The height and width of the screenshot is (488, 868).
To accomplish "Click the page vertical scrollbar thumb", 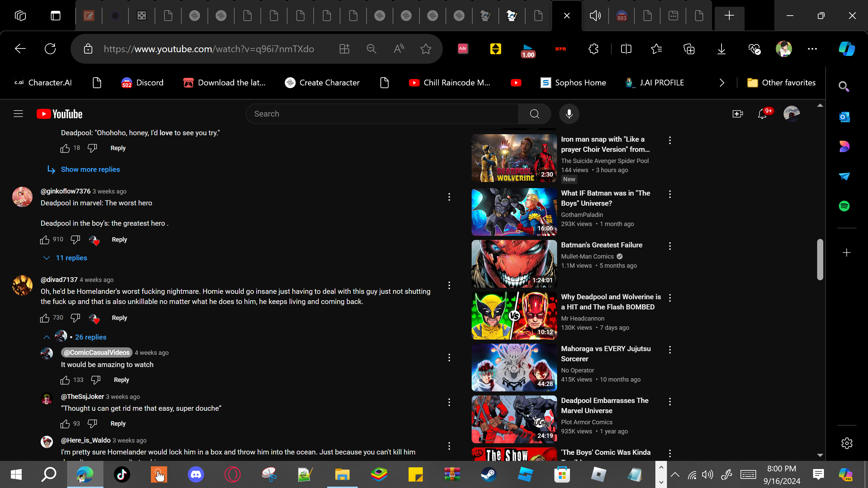I will click(x=820, y=260).
